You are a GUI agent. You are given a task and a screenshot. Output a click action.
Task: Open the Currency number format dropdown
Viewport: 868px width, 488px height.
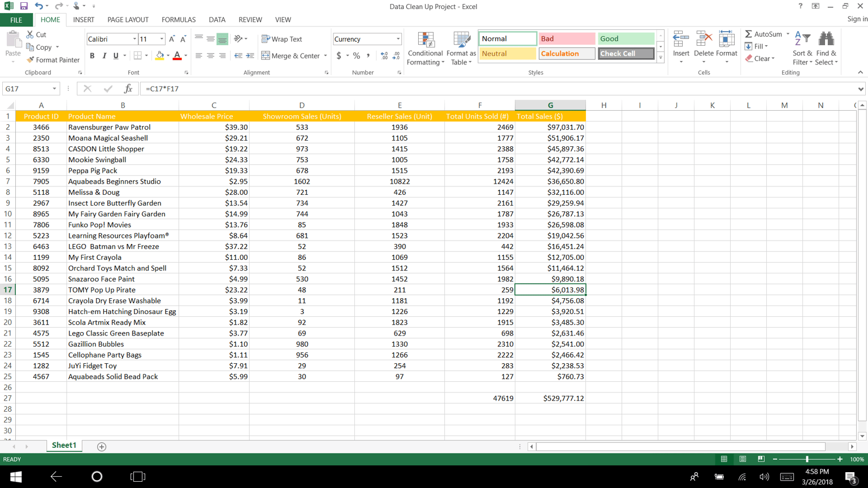click(x=398, y=39)
